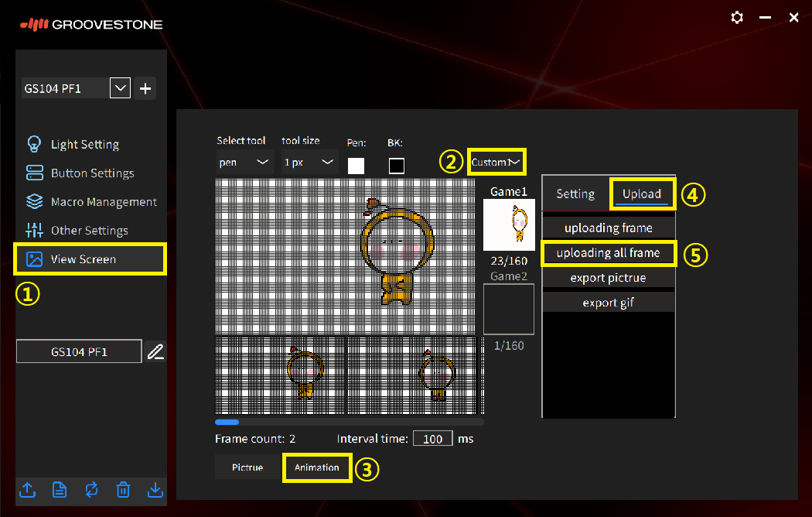
Task: Click the Interval time input field
Action: [432, 439]
